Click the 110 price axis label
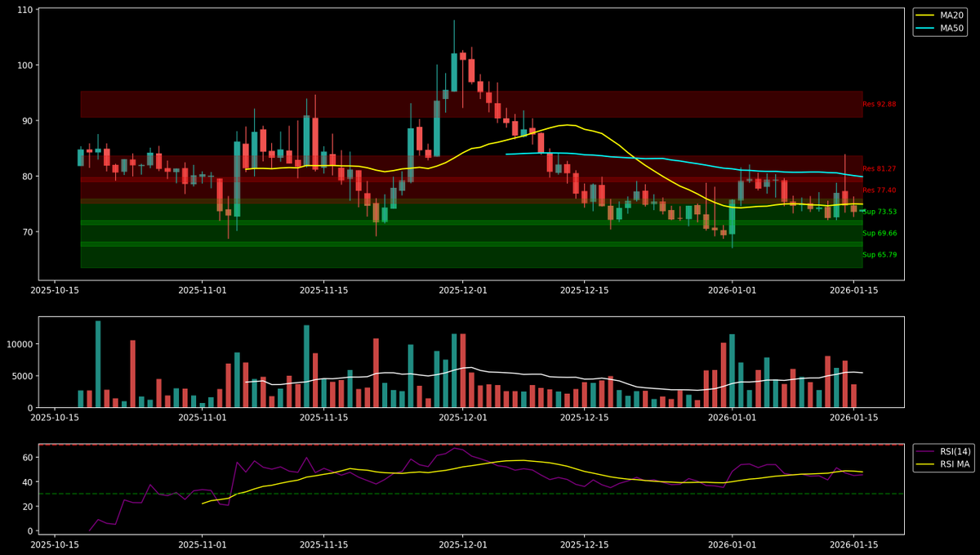Image resolution: width=980 pixels, height=555 pixels. pos(27,11)
